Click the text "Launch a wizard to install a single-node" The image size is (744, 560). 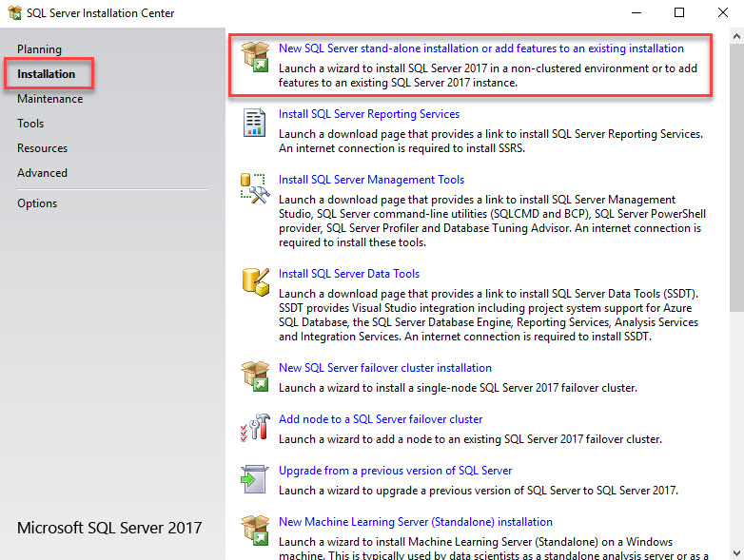tap(378, 388)
